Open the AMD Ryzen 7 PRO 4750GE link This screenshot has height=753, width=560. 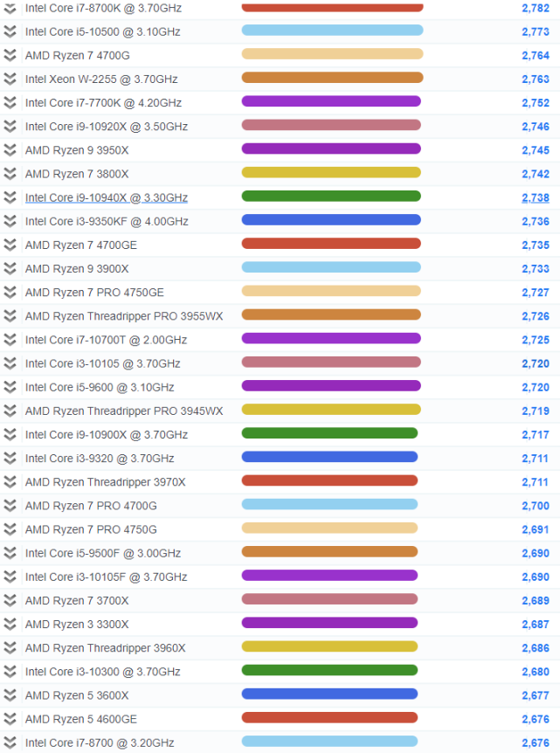94,293
